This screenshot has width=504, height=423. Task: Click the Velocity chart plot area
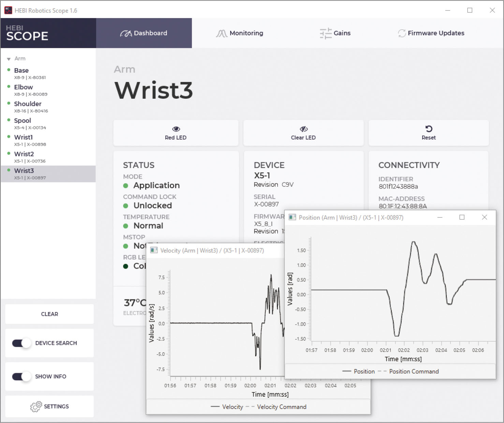click(x=227, y=323)
